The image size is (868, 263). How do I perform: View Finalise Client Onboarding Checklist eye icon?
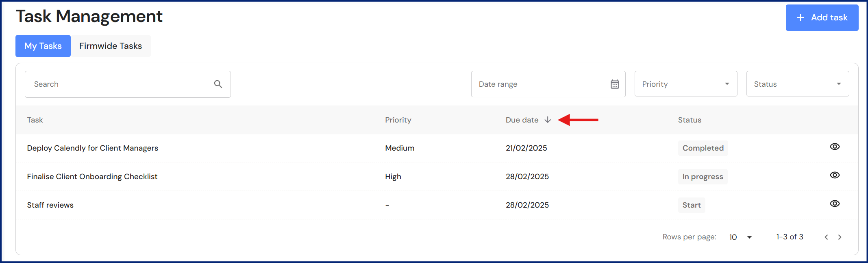tap(835, 175)
